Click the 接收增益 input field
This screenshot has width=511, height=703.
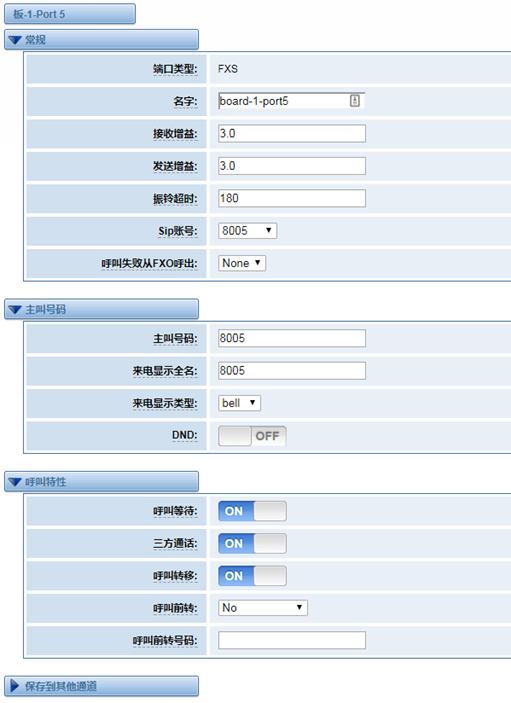pyautogui.click(x=292, y=134)
